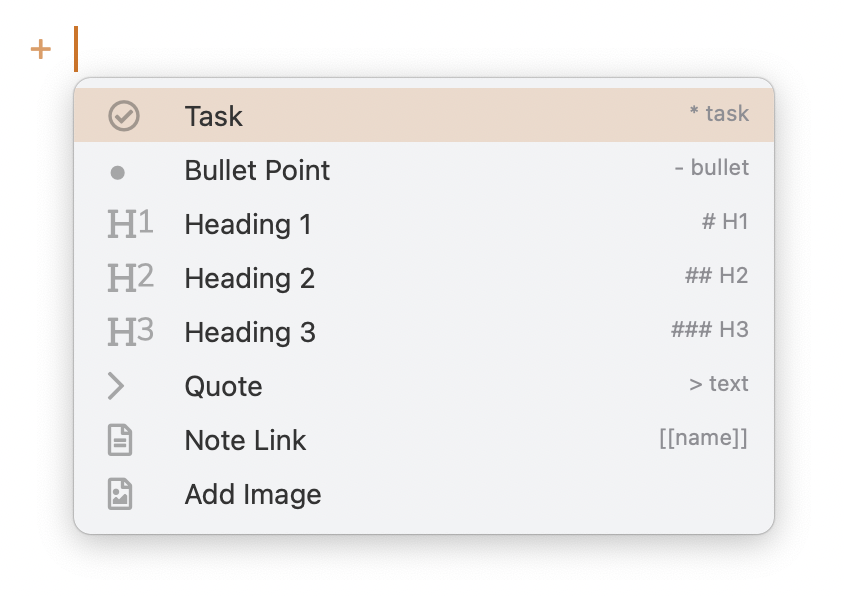The image size is (844, 596).
Task: Click the '* task' shortcut hint
Action: click(718, 114)
